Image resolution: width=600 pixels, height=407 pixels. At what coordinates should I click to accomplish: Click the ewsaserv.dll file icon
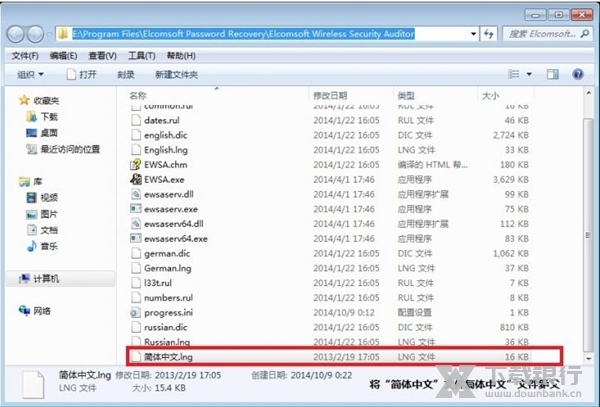(x=136, y=194)
